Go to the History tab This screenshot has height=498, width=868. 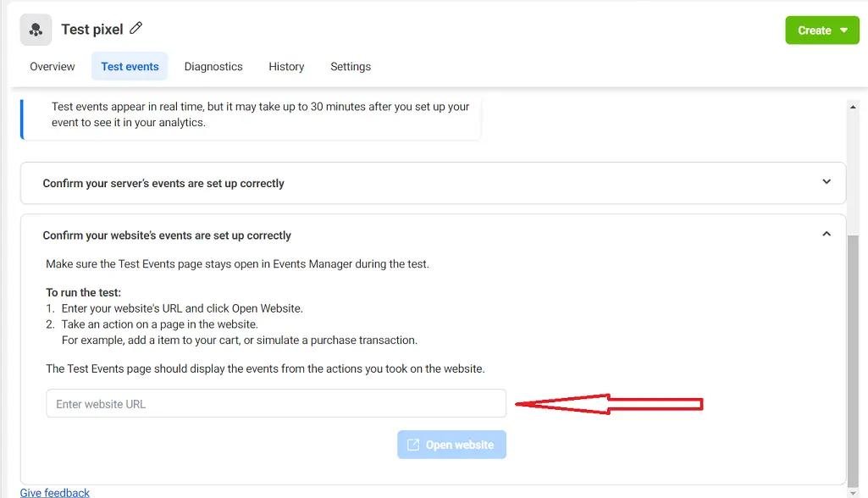pyautogui.click(x=286, y=66)
